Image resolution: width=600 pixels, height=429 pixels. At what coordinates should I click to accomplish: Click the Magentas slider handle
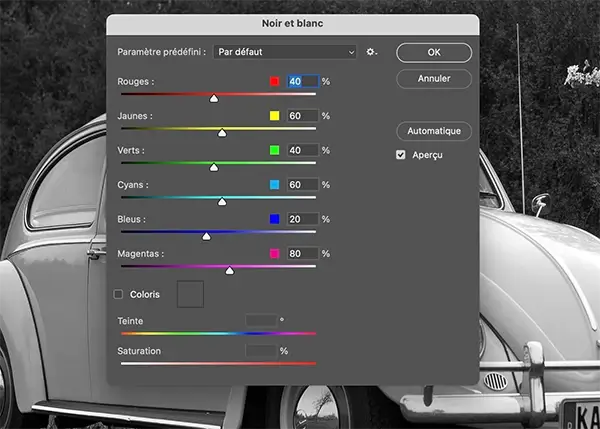tap(229, 269)
